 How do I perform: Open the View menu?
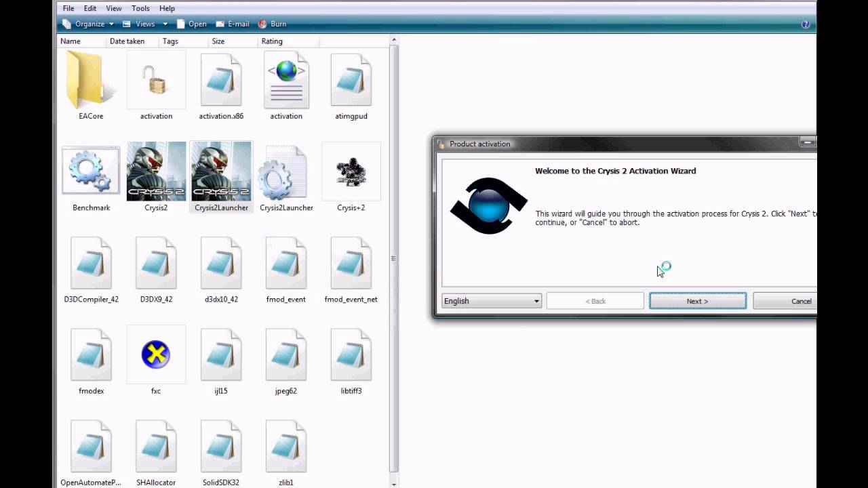point(114,8)
